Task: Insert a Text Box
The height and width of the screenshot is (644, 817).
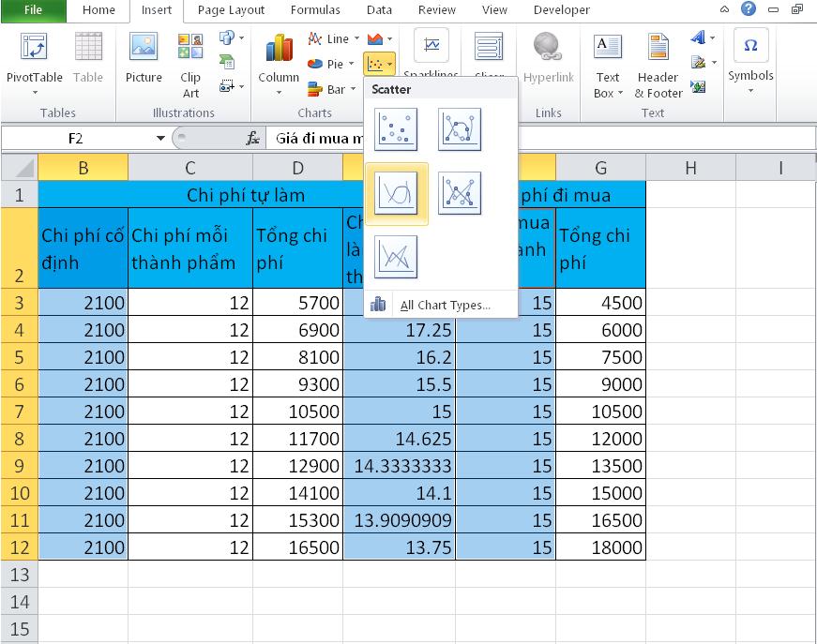Action: pyautogui.click(x=608, y=65)
